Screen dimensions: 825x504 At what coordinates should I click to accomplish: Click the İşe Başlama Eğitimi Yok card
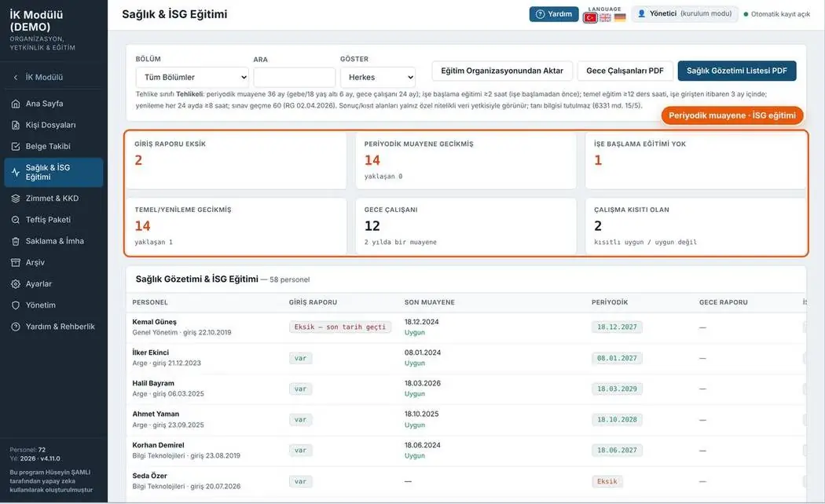695,160
